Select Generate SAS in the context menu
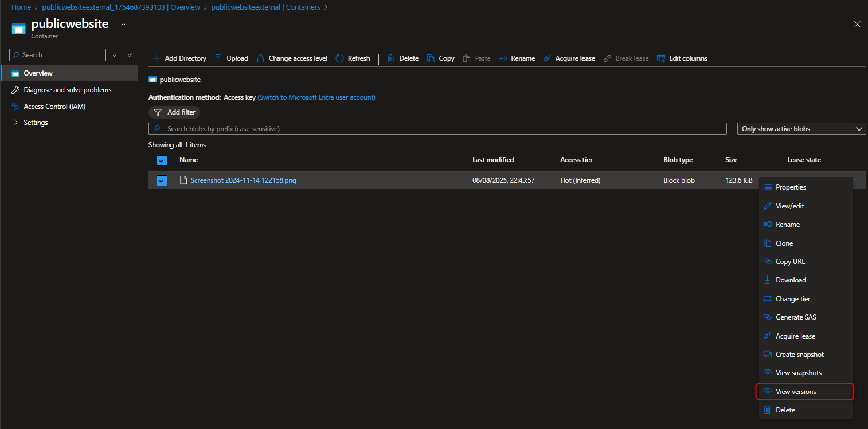This screenshot has height=429, width=868. (x=795, y=317)
